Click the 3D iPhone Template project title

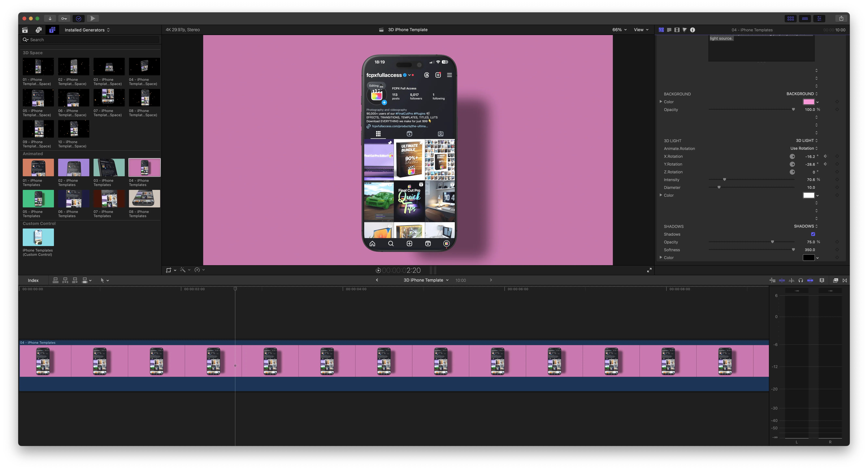pyautogui.click(x=408, y=30)
